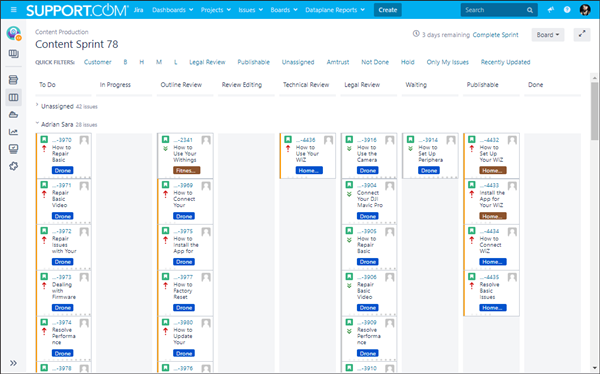Open the card 3977 How to Factory Reset

coord(186,293)
